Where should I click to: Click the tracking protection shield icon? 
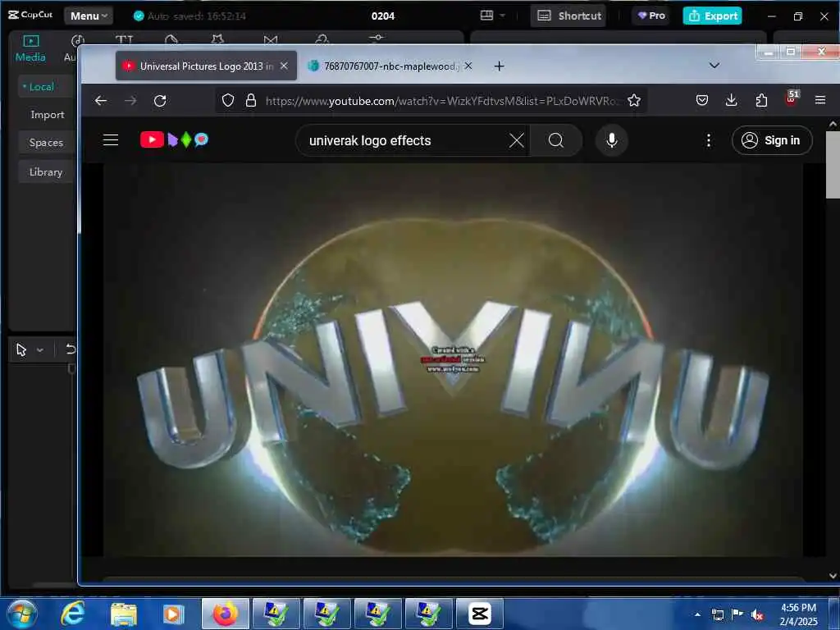coord(228,100)
